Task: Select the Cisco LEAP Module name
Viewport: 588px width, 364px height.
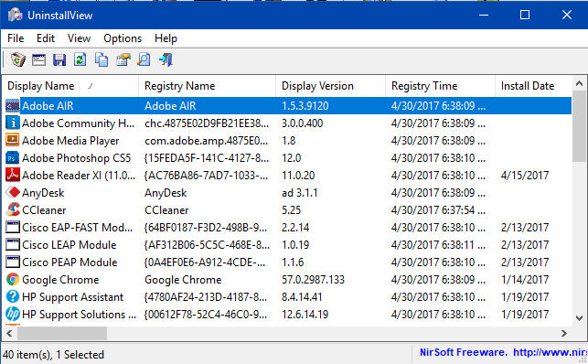Action: click(x=69, y=245)
